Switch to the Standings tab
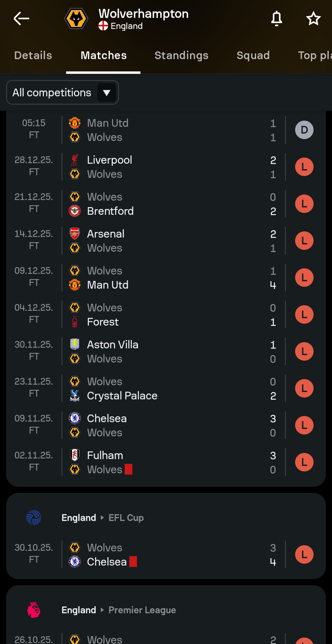This screenshot has height=644, width=332. (181, 56)
